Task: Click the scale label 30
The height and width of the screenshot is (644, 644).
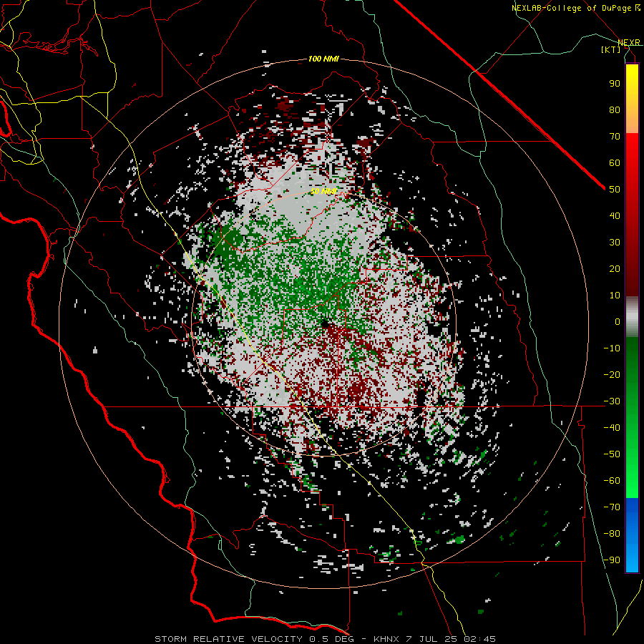Action: click(x=615, y=243)
